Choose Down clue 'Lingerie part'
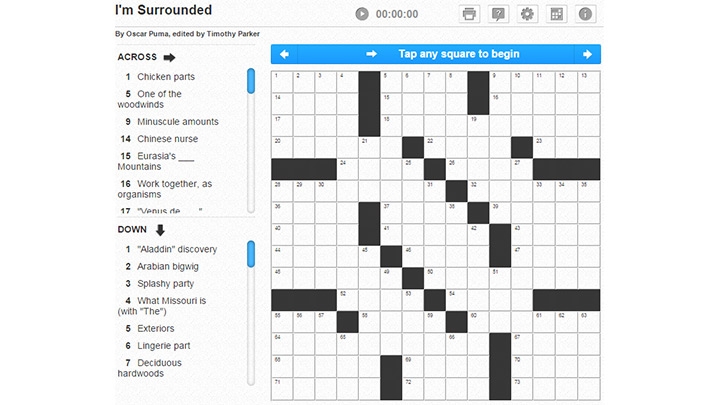This screenshot has width=720, height=405. (170, 345)
